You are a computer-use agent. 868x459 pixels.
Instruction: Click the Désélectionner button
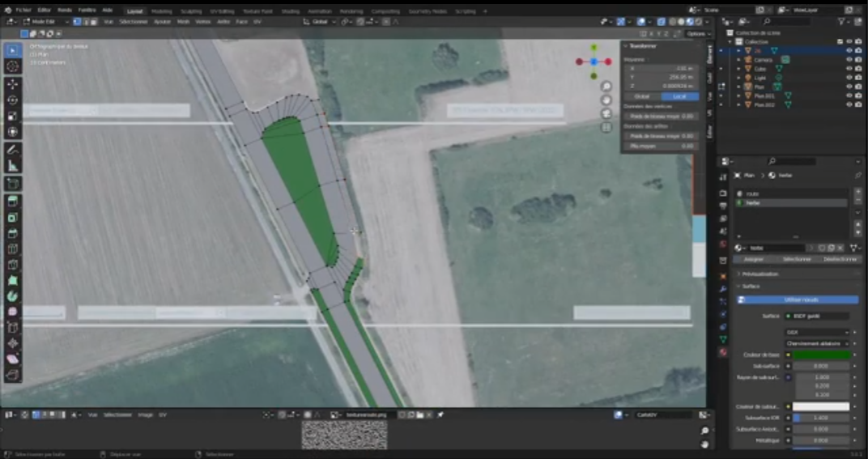840,259
